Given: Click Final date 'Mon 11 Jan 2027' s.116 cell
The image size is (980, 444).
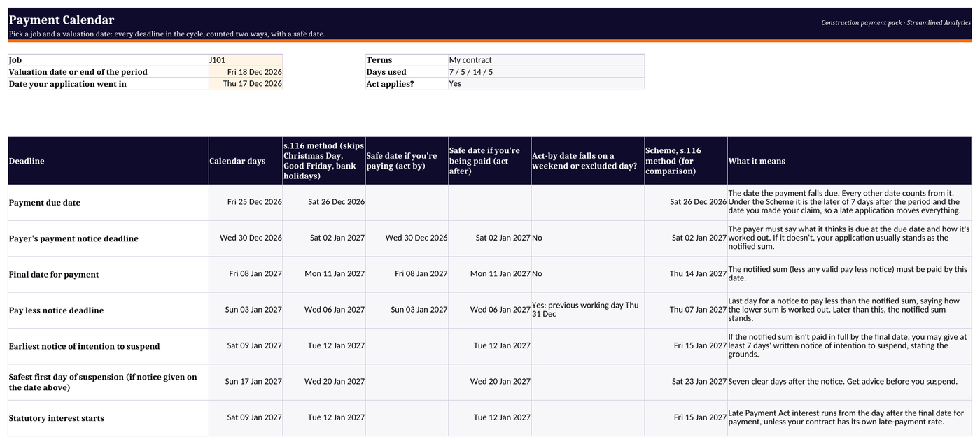Looking at the screenshot, I should (x=324, y=274).
